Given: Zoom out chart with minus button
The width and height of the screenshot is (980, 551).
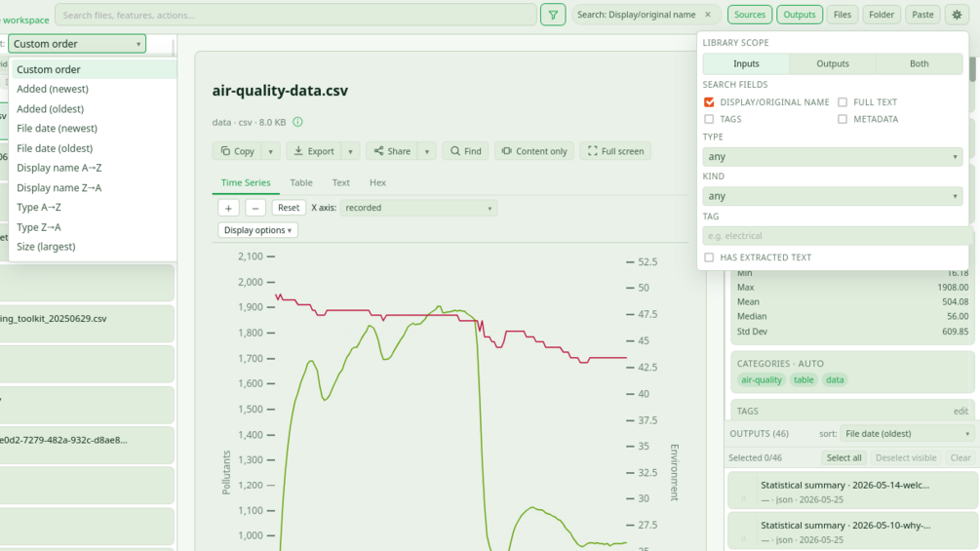Looking at the screenshot, I should coord(255,208).
